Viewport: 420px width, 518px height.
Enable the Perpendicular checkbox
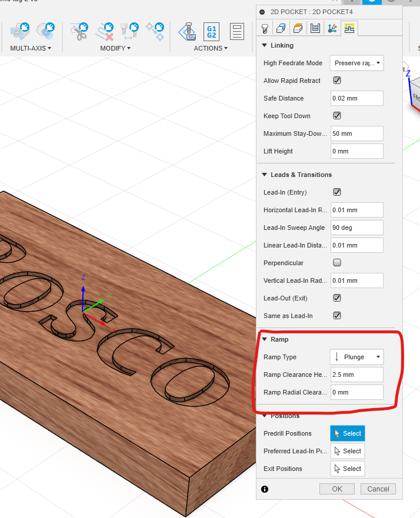pos(337,263)
